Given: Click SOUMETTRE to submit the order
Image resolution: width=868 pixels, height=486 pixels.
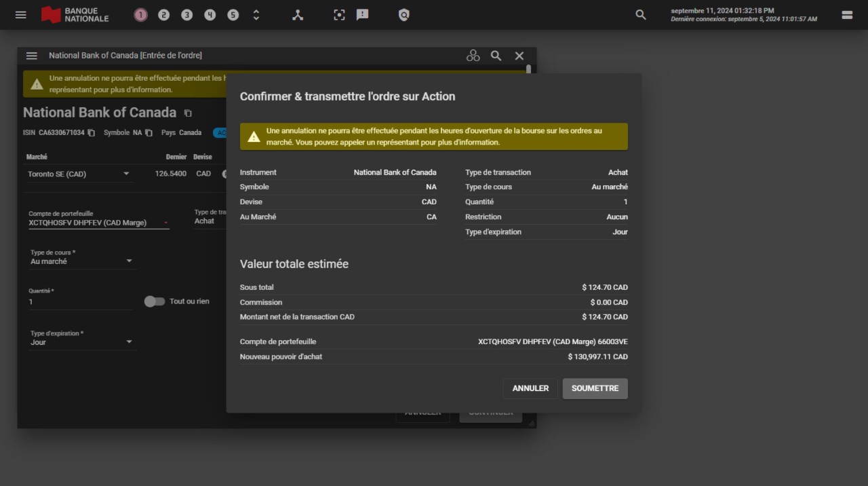Looking at the screenshot, I should coord(595,388).
